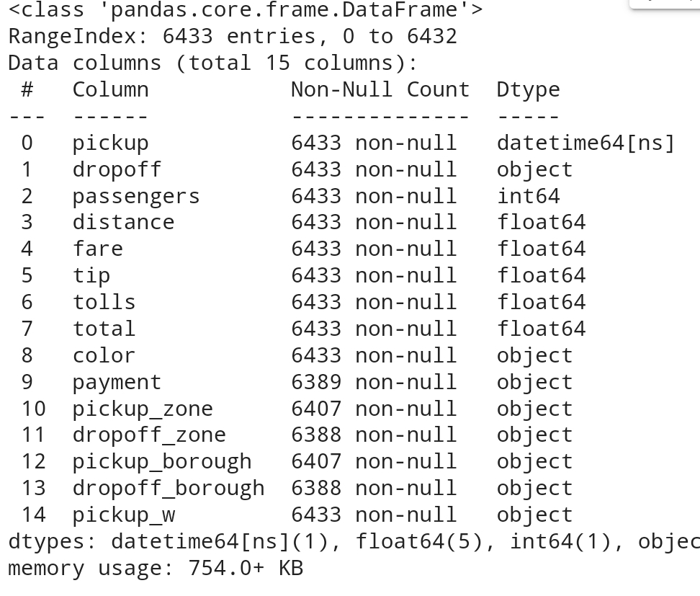
Task: Click the int64 dtype of passengers
Action: point(529,197)
